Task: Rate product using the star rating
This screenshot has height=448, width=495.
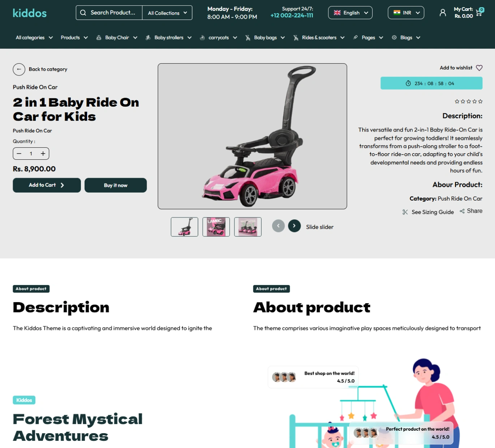Action: (x=469, y=102)
